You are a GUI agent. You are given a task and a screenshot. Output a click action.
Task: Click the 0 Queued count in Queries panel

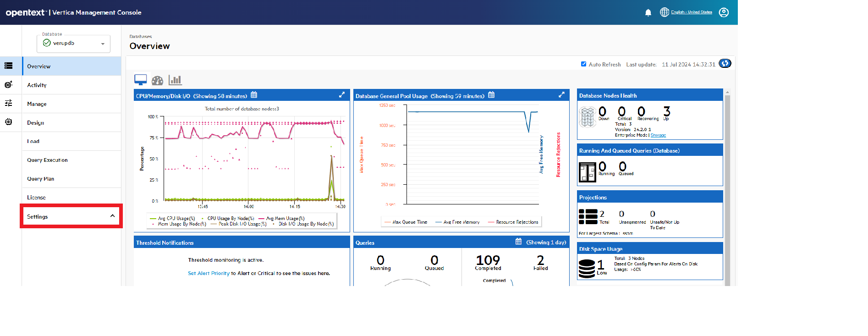[x=434, y=260]
